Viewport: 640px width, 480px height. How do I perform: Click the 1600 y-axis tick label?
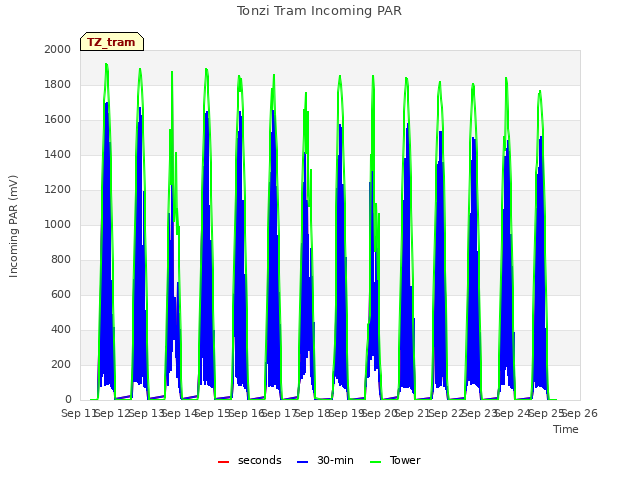pyautogui.click(x=58, y=120)
